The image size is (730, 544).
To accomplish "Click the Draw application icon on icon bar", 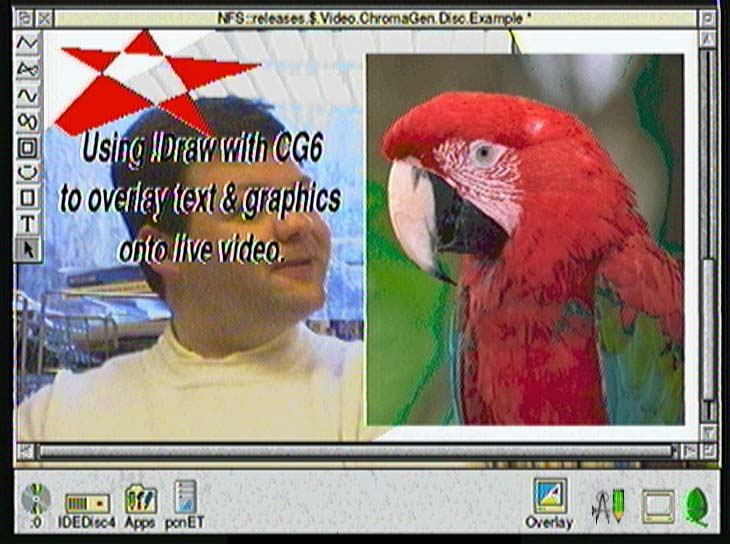I will (607, 506).
